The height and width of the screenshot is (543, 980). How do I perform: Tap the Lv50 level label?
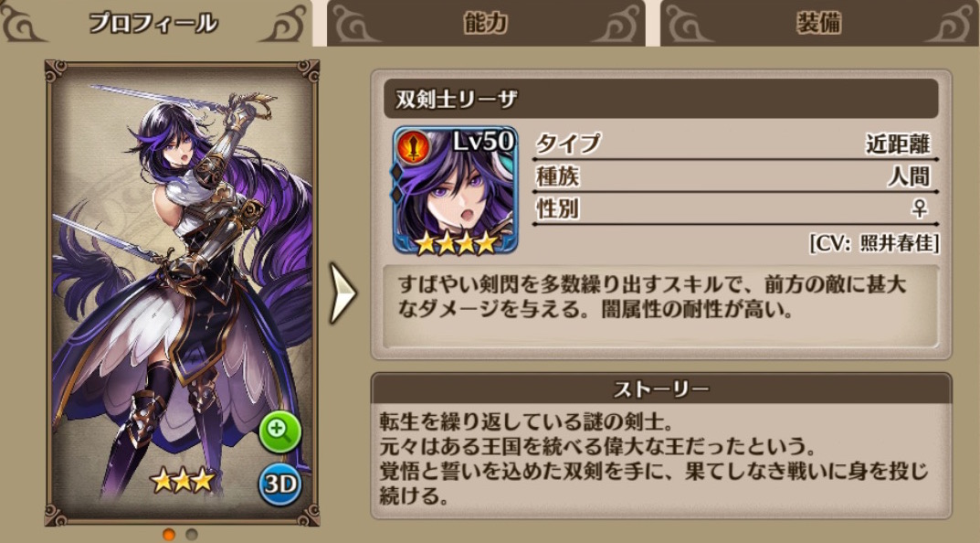click(483, 142)
